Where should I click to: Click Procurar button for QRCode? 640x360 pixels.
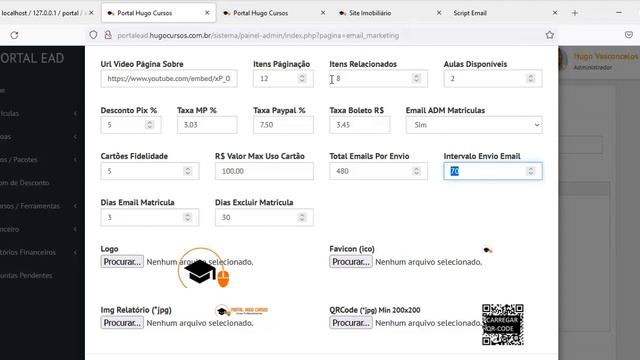pyautogui.click(x=351, y=322)
